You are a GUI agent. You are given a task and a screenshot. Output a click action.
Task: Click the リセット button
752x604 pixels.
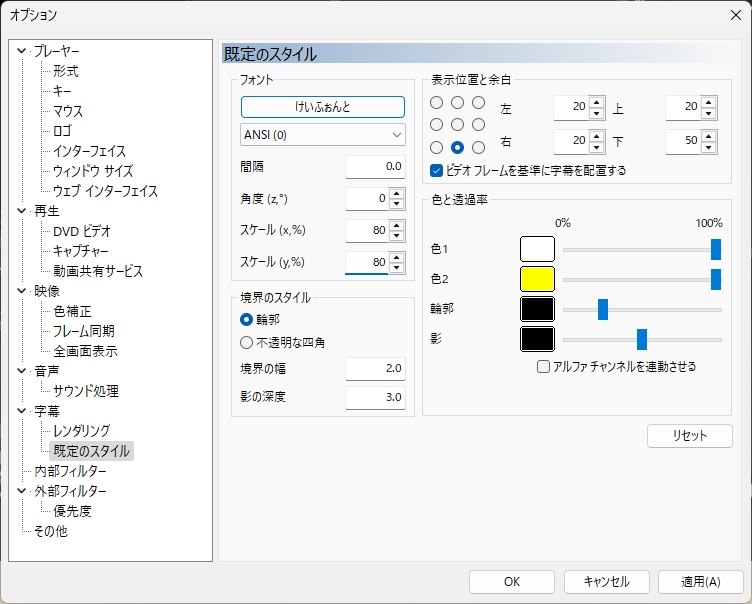click(690, 436)
